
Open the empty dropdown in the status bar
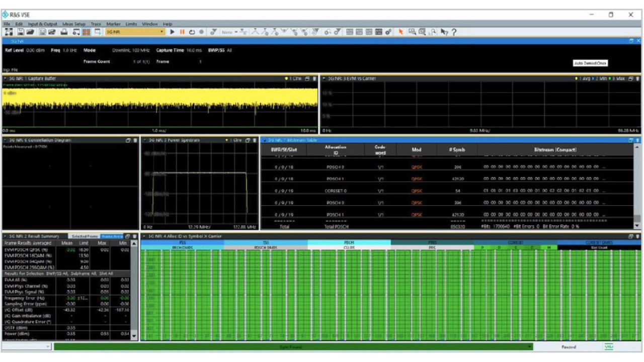[27, 347]
